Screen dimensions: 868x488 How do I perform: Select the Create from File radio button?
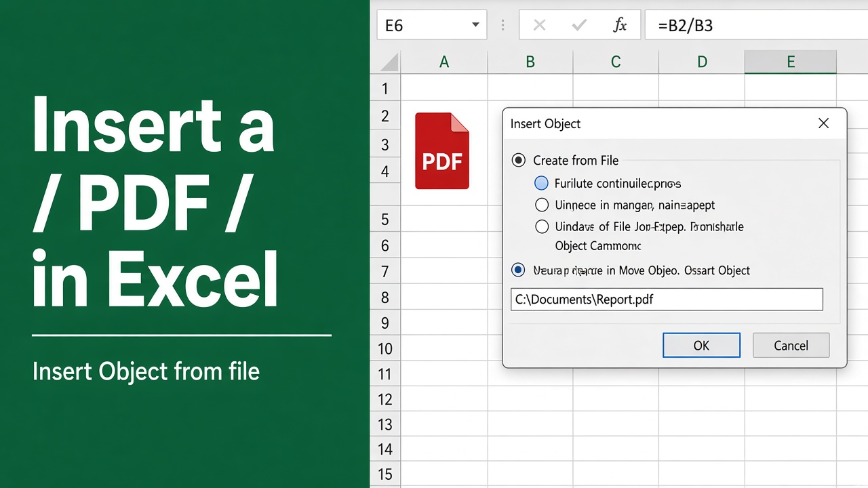pos(519,161)
